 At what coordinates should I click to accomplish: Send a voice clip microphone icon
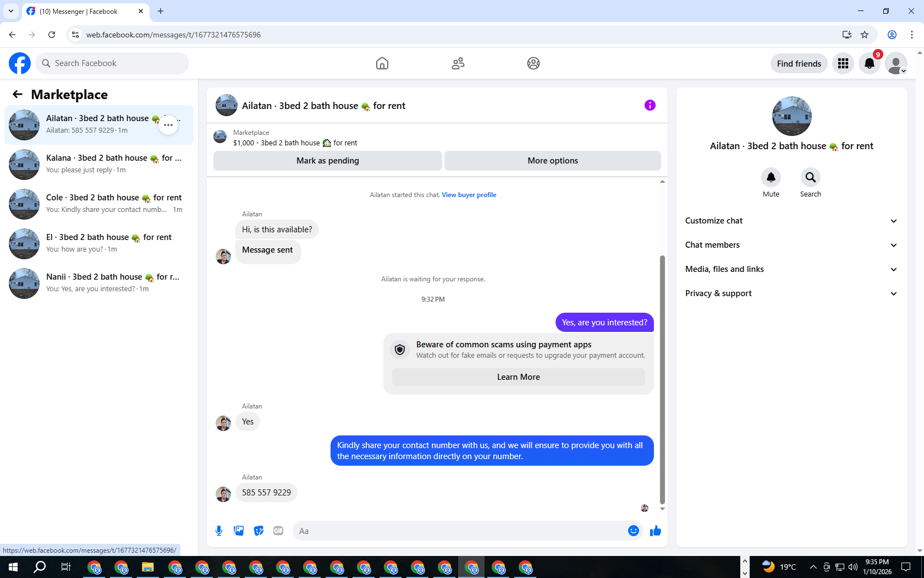pos(219,531)
